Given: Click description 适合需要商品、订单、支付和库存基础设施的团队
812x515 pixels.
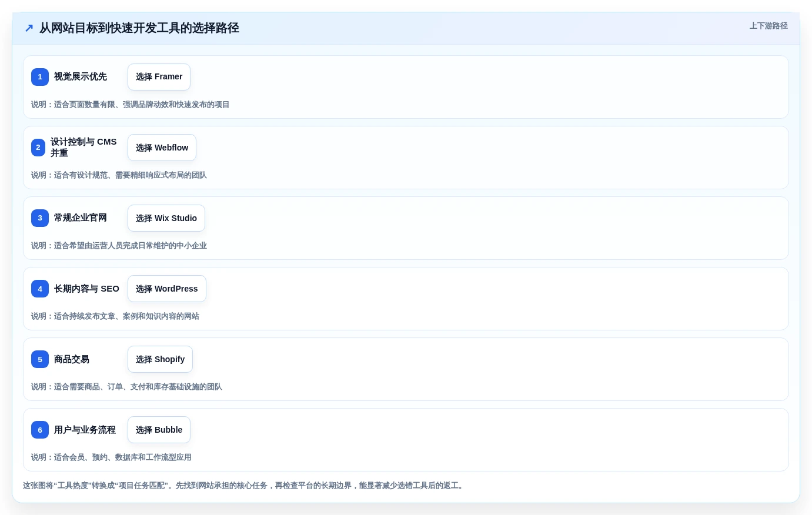Looking at the screenshot, I should (126, 387).
